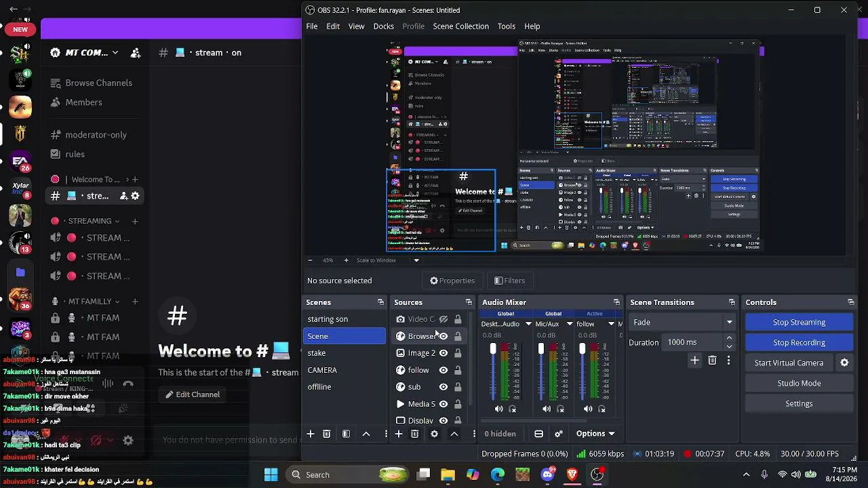
Task: Mute the Desktop Audio speaker icon
Action: (499, 409)
